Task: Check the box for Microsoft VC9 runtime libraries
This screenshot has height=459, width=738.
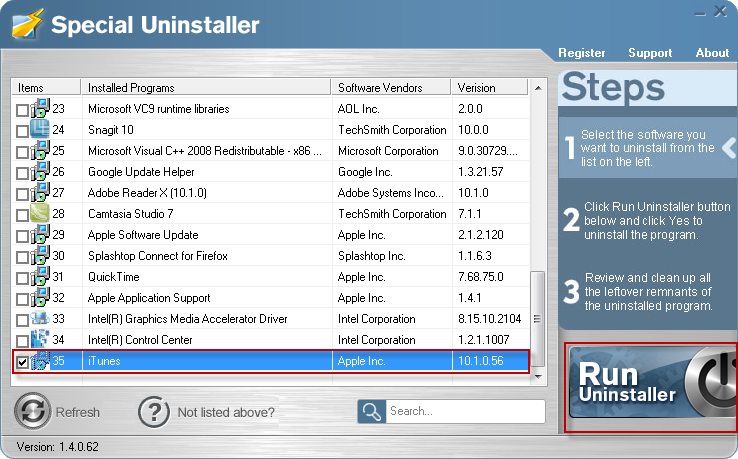Action: point(22,110)
